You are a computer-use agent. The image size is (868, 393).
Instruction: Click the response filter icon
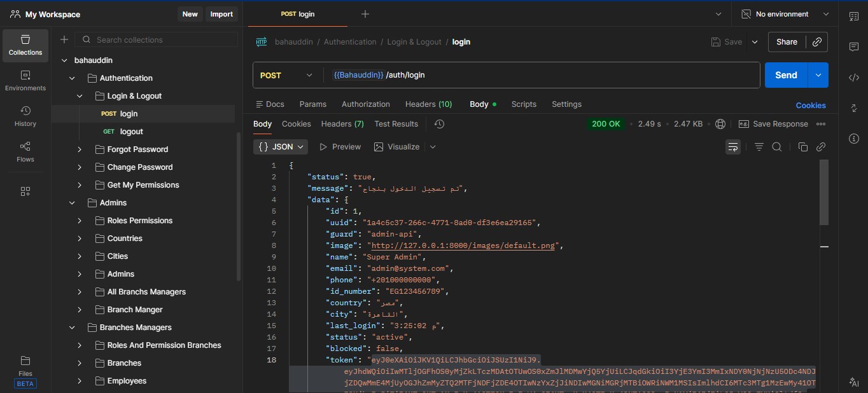point(759,147)
